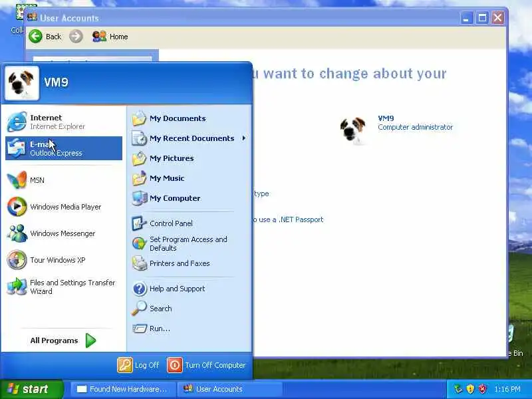Image resolution: width=532 pixels, height=399 pixels.
Task: Click the .NET Passport link
Action: click(x=288, y=220)
